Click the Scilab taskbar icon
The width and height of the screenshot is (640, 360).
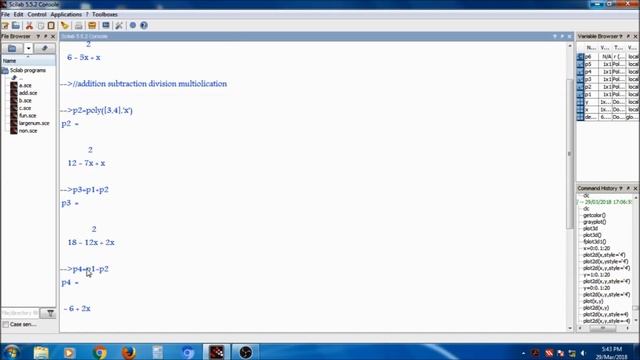point(216,352)
